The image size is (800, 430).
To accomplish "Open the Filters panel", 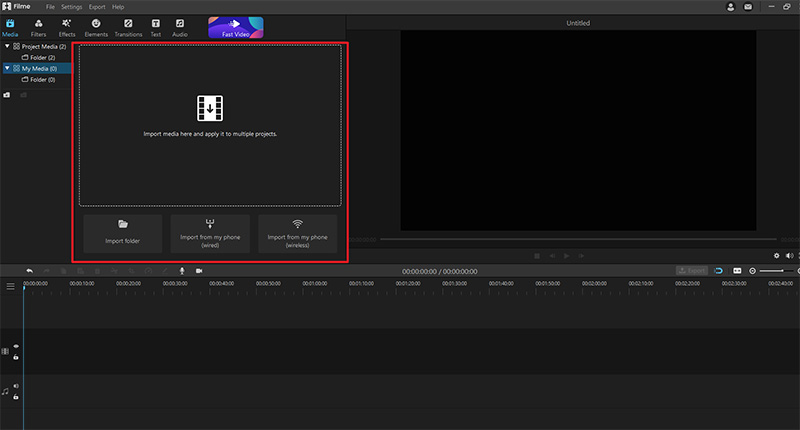I will tap(38, 28).
